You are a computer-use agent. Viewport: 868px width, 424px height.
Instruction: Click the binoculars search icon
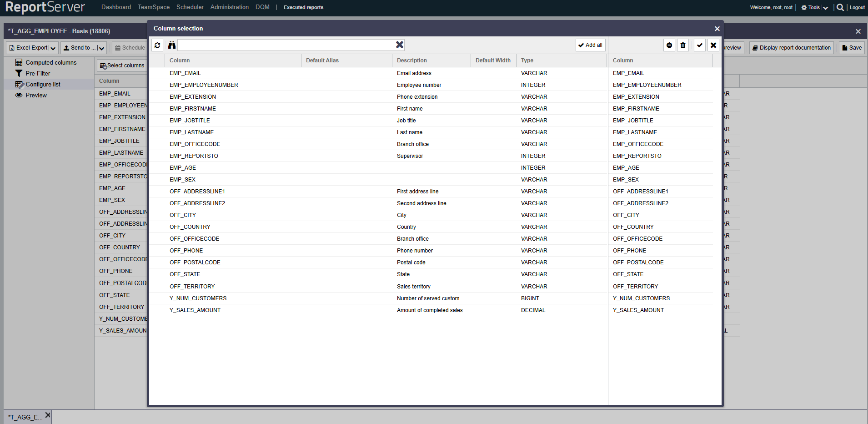pyautogui.click(x=172, y=45)
